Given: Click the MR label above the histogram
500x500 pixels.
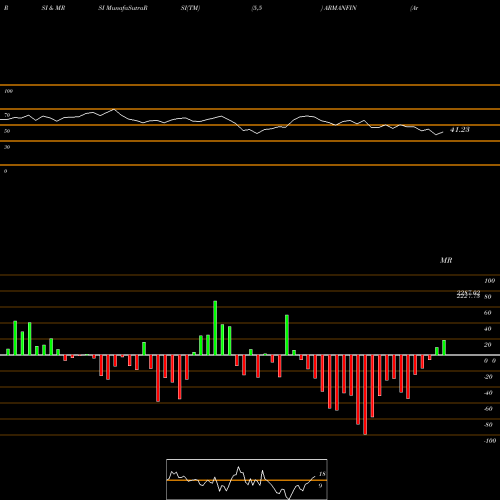Looking at the screenshot, I should coord(446,260).
